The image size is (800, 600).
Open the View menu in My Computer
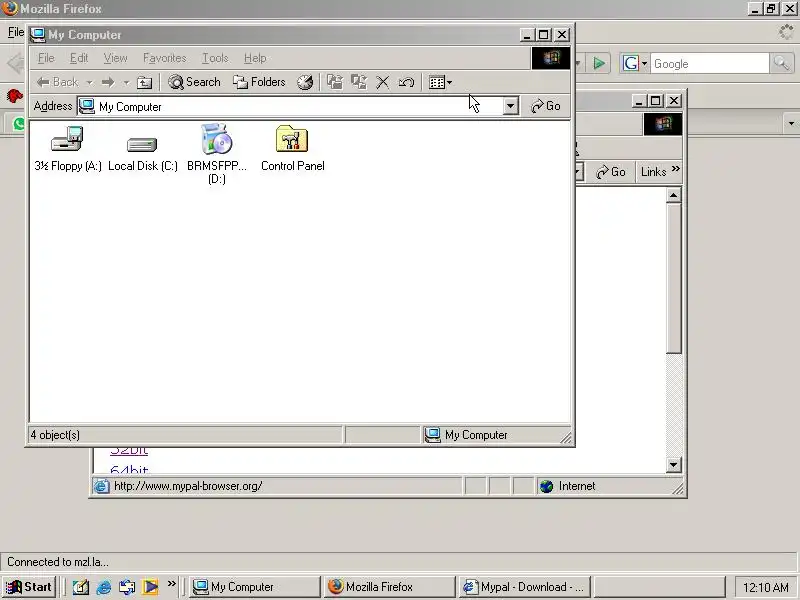(115, 58)
